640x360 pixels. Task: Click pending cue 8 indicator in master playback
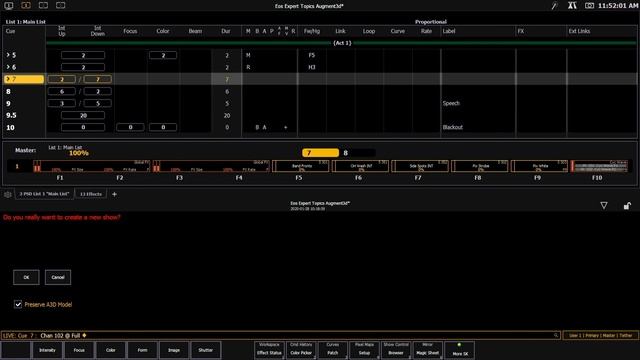pos(358,153)
